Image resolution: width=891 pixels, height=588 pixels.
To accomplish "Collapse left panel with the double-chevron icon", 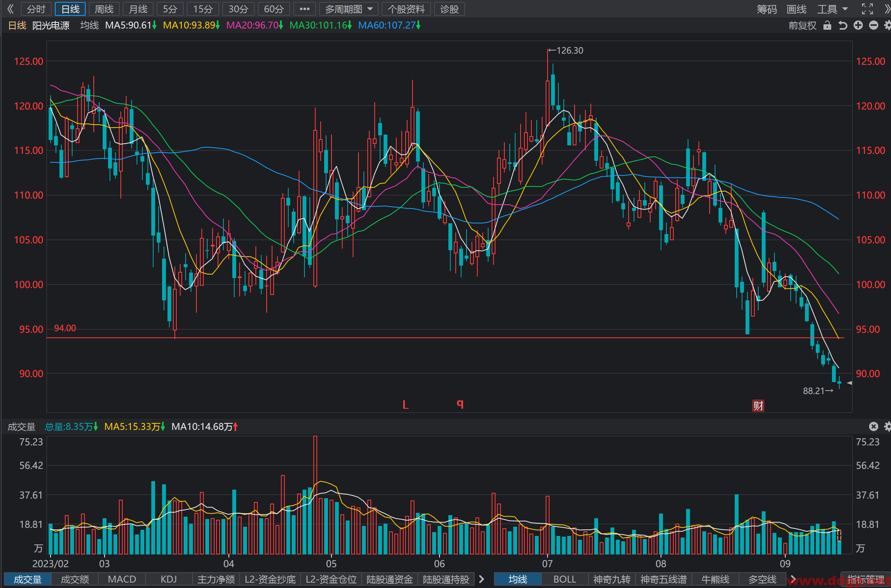I will coord(10,9).
